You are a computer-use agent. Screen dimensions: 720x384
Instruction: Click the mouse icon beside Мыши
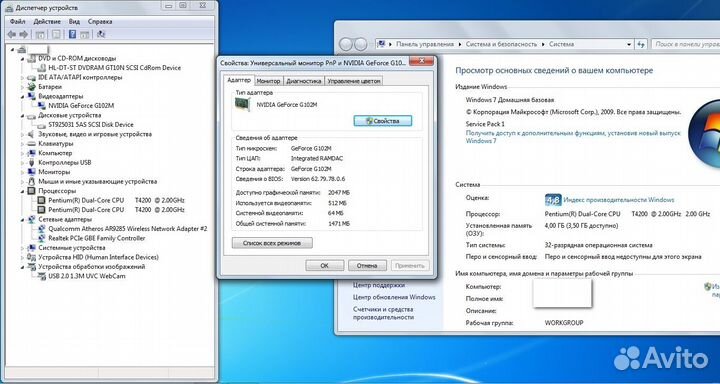[x=32, y=181]
